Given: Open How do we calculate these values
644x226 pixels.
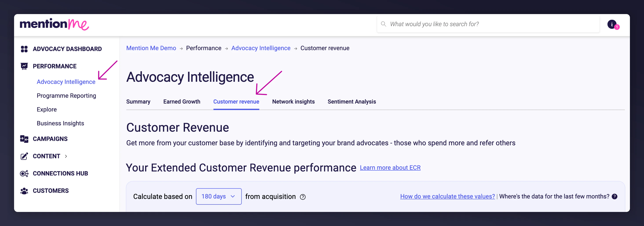Looking at the screenshot, I should pos(448,197).
